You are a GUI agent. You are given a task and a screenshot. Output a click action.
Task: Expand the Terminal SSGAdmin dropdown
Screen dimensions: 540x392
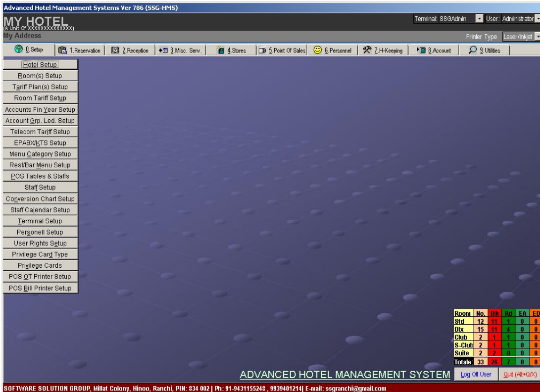tap(479, 19)
